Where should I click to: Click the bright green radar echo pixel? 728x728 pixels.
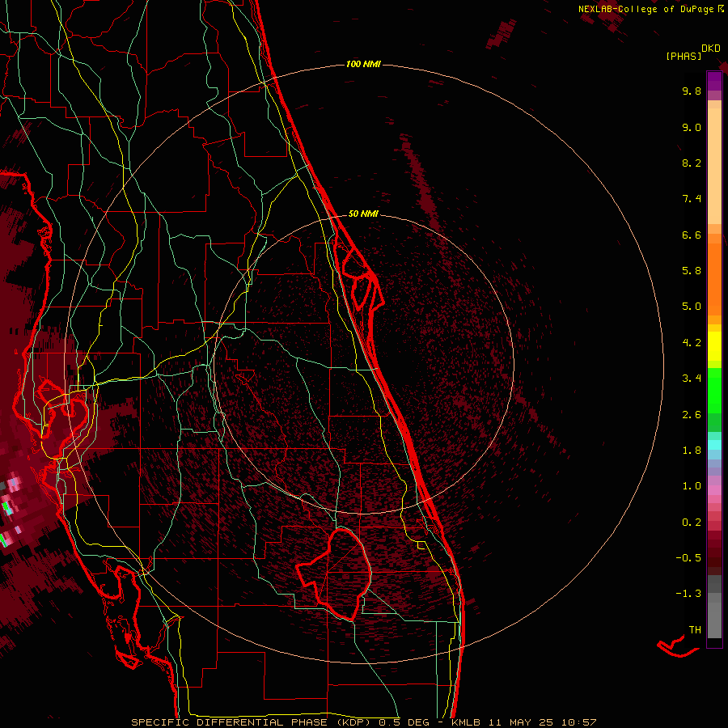coord(6,506)
